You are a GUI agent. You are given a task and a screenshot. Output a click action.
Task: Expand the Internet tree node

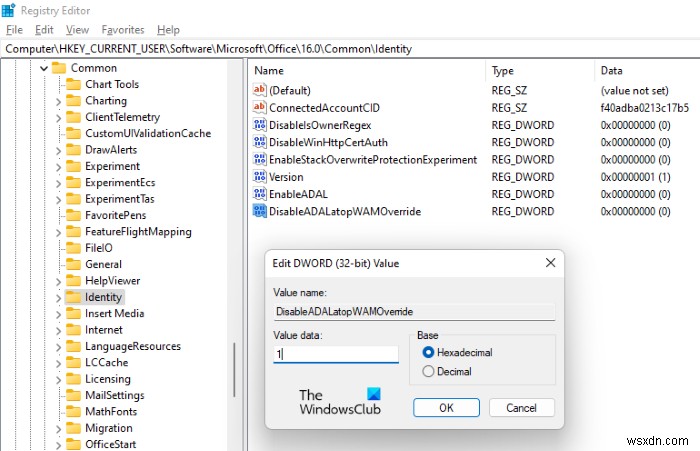click(x=58, y=330)
